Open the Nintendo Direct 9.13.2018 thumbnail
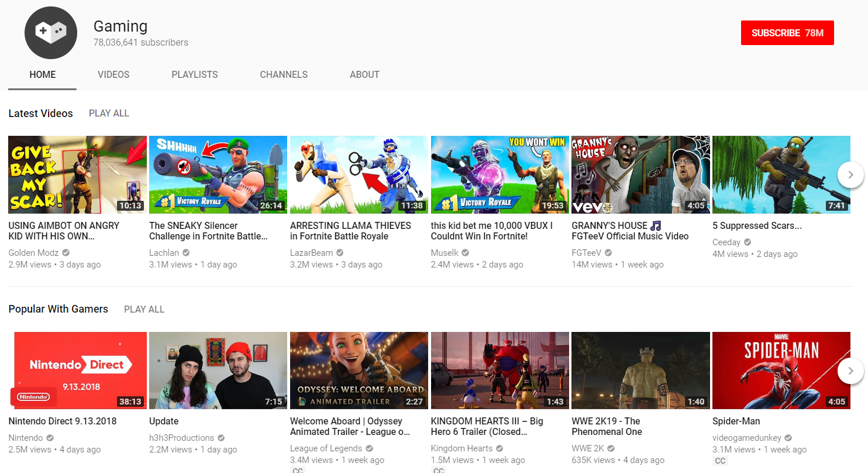868x473 pixels. pyautogui.click(x=77, y=371)
